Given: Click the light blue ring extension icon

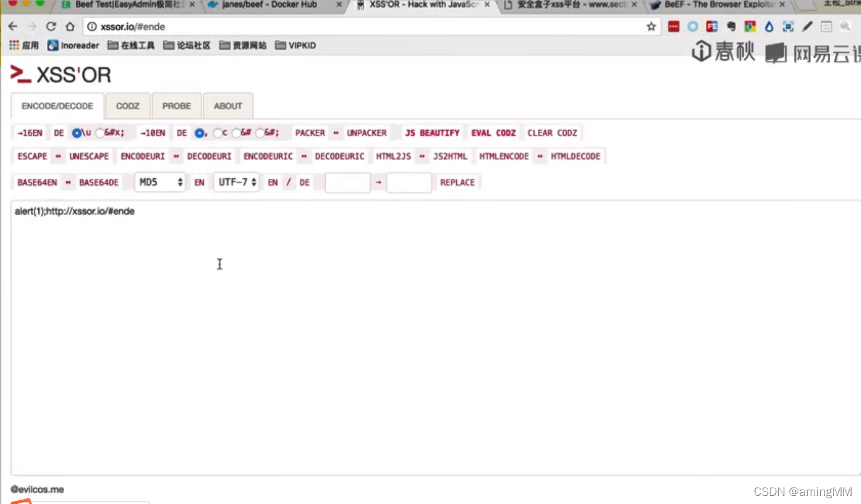Looking at the screenshot, I should (x=693, y=27).
